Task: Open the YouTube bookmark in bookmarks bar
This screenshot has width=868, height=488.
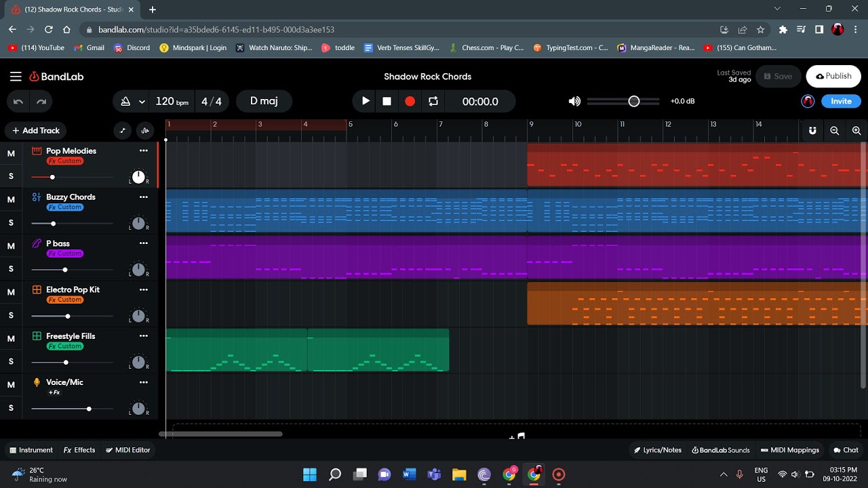Action: [x=36, y=48]
